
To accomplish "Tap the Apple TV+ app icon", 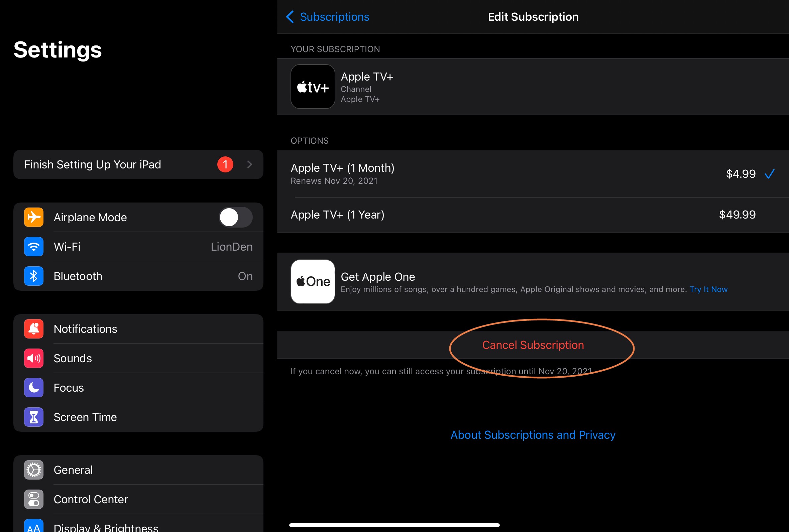I will click(x=313, y=87).
